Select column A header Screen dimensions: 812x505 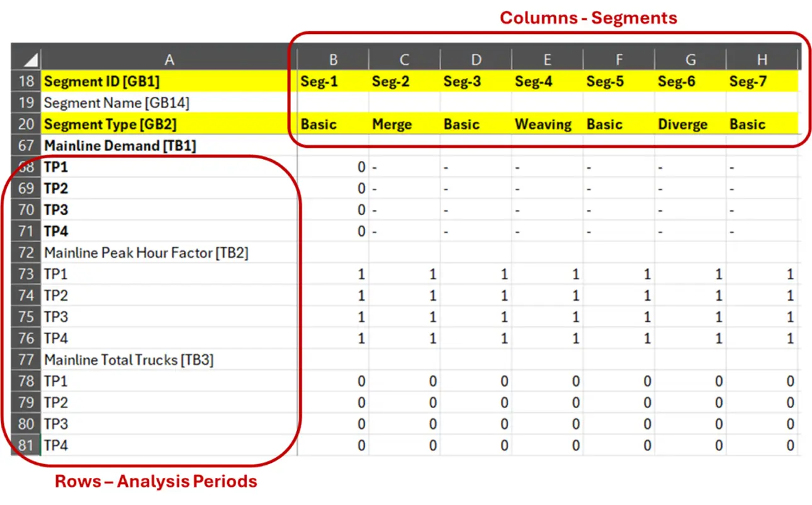point(169,59)
